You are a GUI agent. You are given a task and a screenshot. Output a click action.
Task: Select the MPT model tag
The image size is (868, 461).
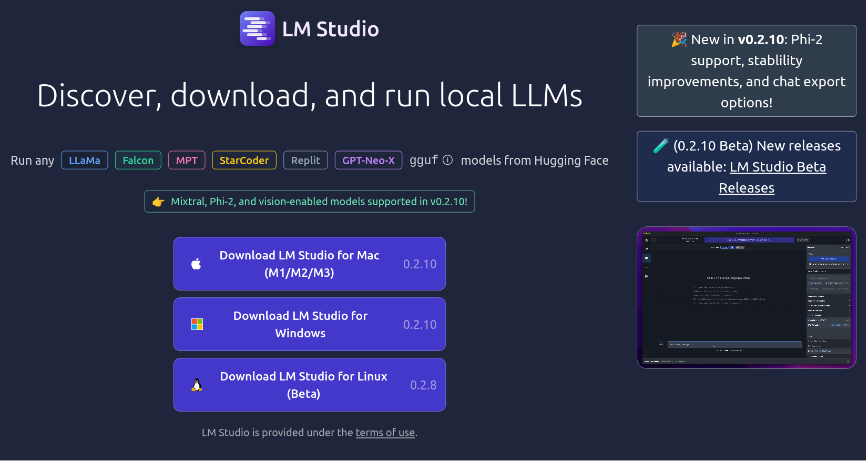pyautogui.click(x=187, y=161)
